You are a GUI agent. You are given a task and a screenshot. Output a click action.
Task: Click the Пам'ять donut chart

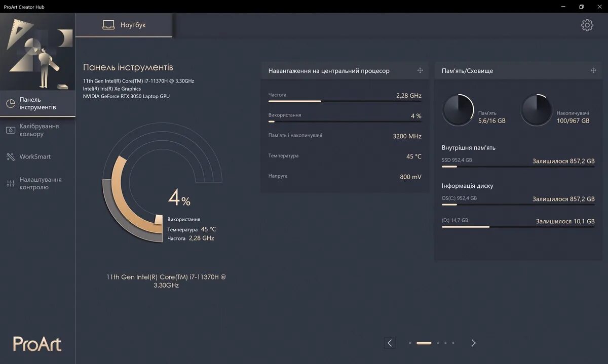pos(458,109)
